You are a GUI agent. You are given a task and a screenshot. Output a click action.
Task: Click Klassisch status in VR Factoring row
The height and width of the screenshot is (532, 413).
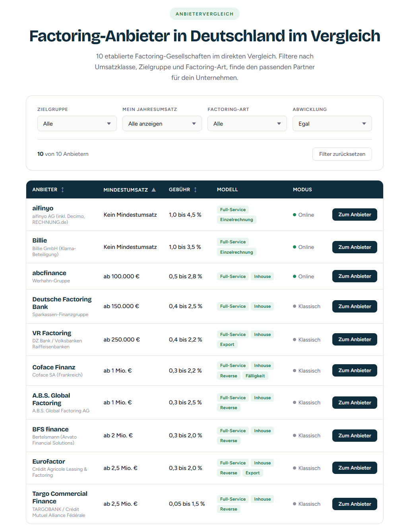coord(307,340)
